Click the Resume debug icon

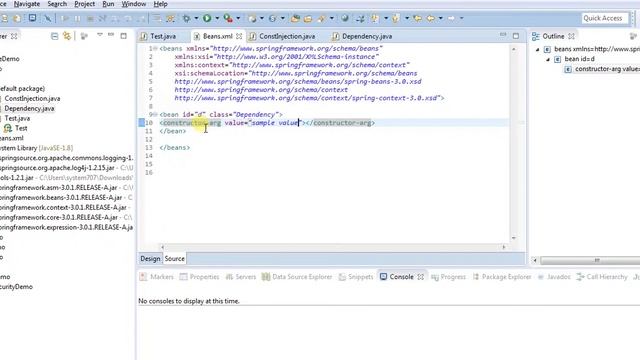64,18
